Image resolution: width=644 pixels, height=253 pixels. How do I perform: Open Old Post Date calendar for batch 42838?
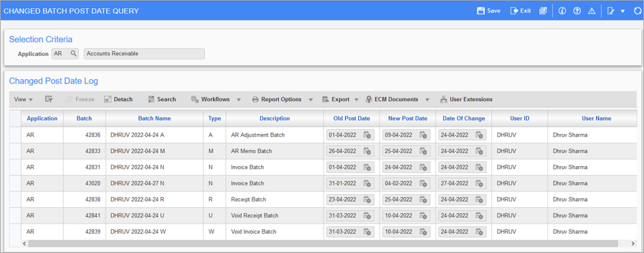[x=367, y=199]
